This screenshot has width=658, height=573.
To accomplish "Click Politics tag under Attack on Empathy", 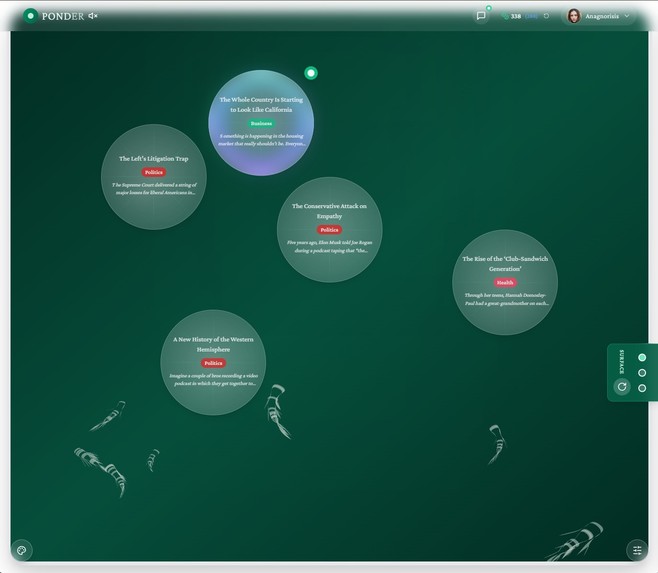I will [x=329, y=230].
